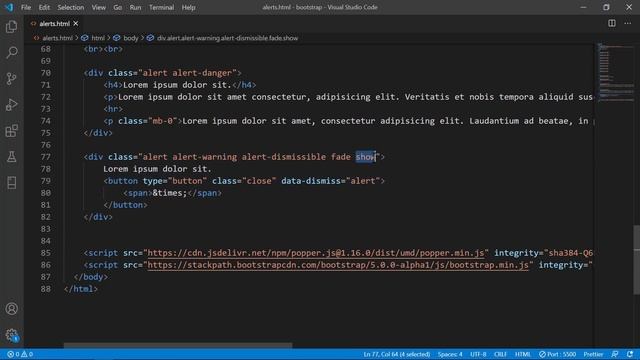The width and height of the screenshot is (640, 360).
Task: Change encoding via UTF-8 status item
Action: click(x=478, y=354)
